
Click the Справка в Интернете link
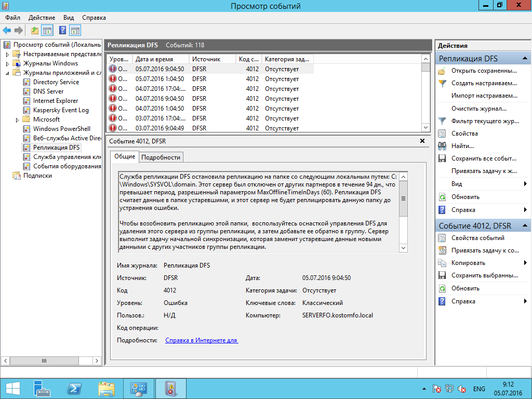201,340
